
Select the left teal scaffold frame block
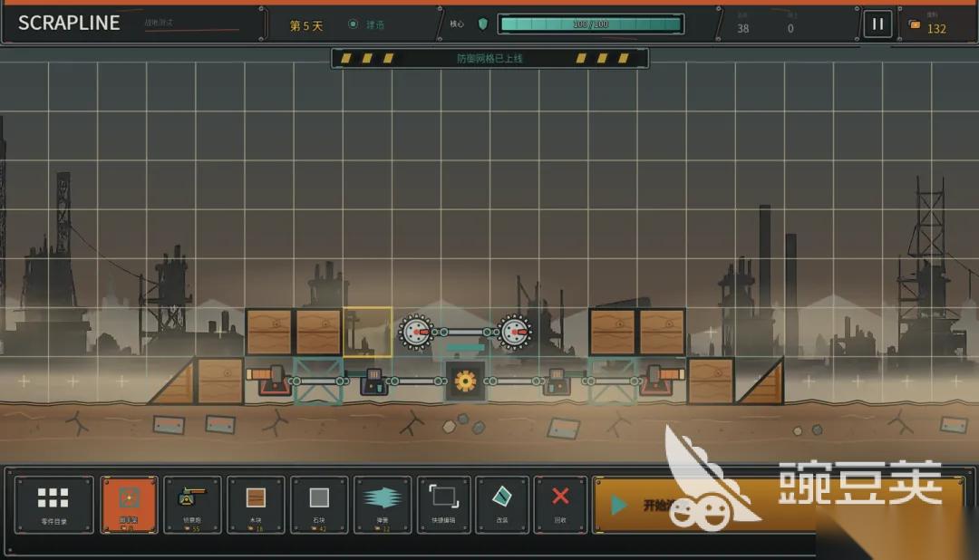tap(318, 381)
